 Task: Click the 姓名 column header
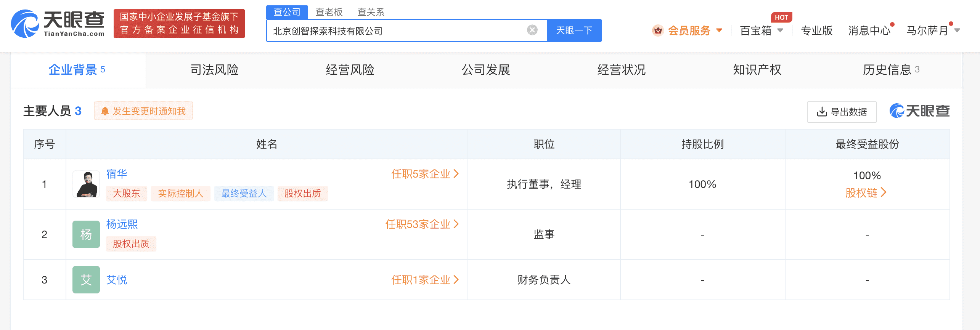point(267,144)
